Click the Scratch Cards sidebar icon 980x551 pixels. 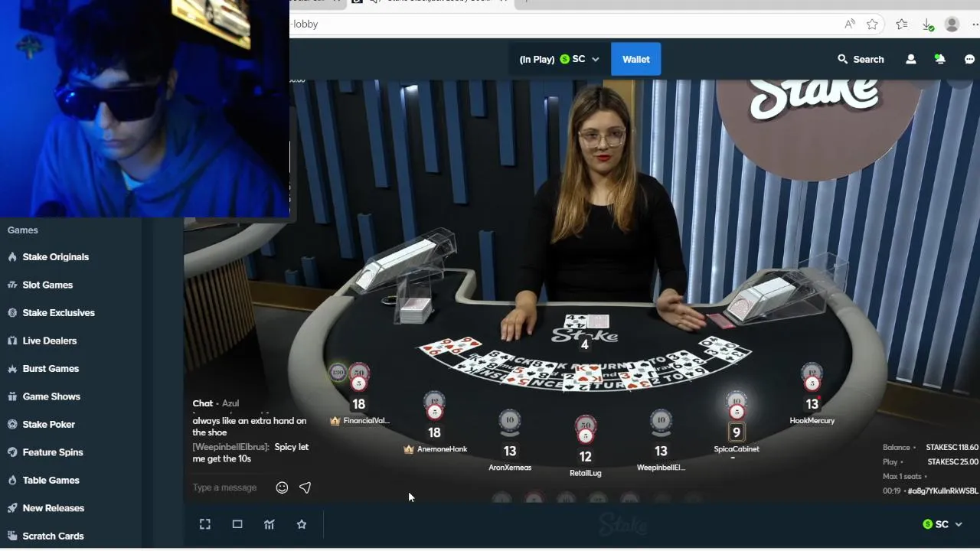pyautogui.click(x=12, y=536)
